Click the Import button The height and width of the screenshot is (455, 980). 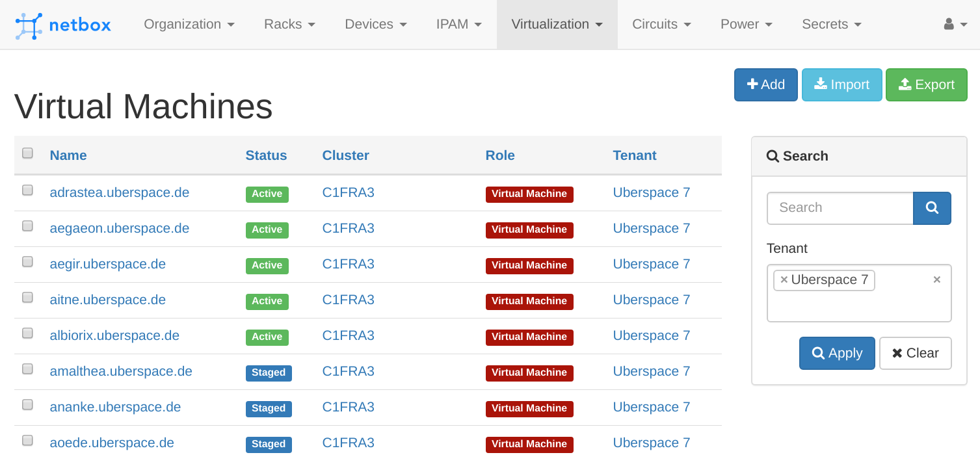click(x=842, y=84)
